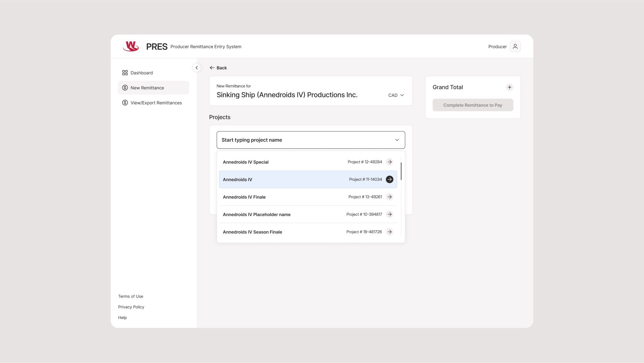This screenshot has height=363, width=644.
Task: Select New Remittance in the sidebar
Action: pyautogui.click(x=154, y=88)
